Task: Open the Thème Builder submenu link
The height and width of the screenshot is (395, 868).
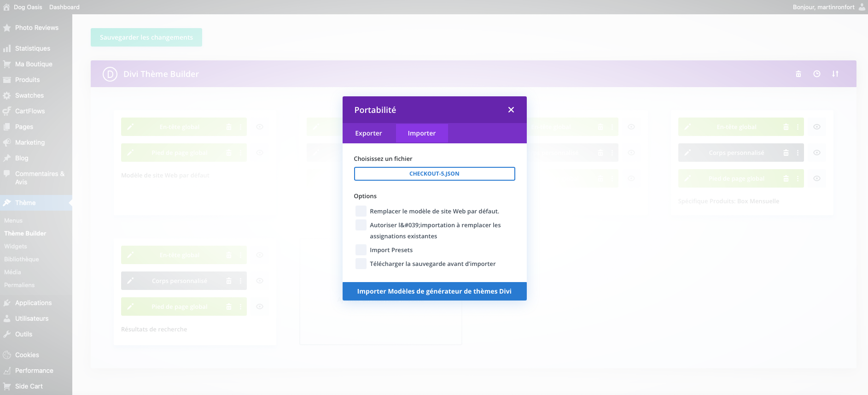Action: click(x=25, y=234)
